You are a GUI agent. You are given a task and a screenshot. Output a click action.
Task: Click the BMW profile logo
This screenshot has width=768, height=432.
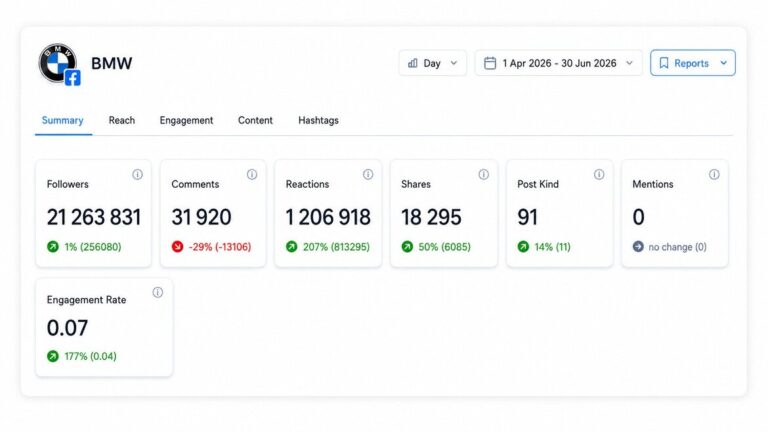58,62
